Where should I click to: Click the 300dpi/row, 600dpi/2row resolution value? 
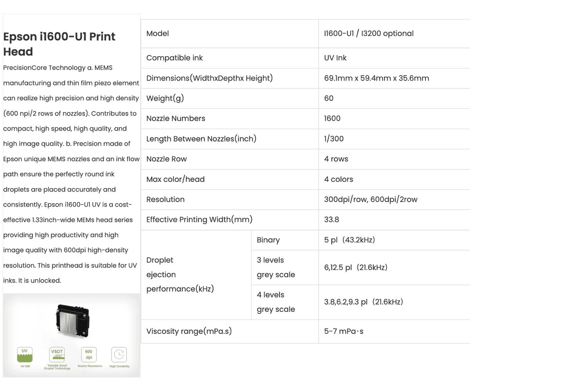coord(370,199)
